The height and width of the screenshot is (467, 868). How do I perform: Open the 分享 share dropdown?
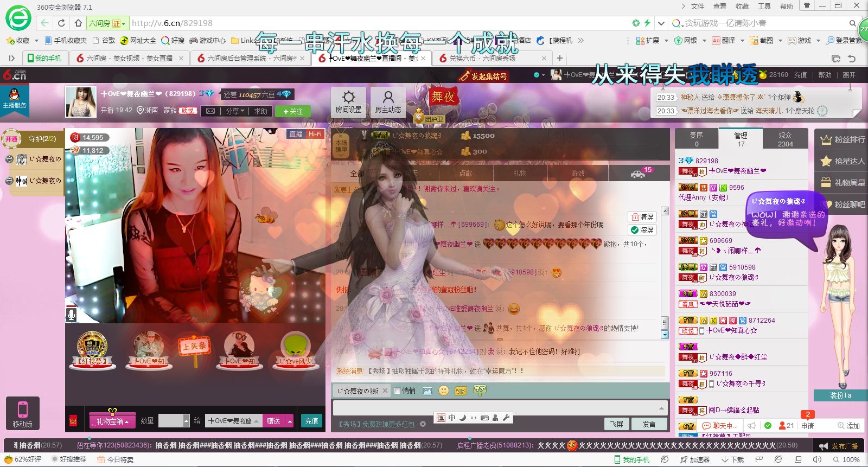point(235,111)
